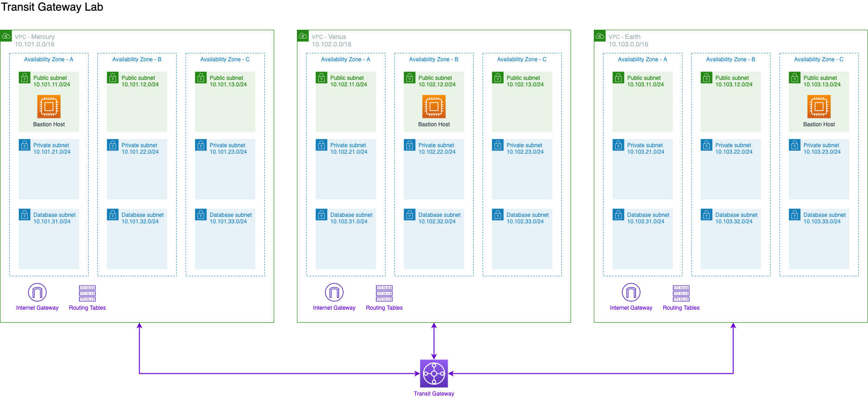Select the Bastion Host icon in VPC Mercury
868x397 pixels.
click(x=49, y=106)
